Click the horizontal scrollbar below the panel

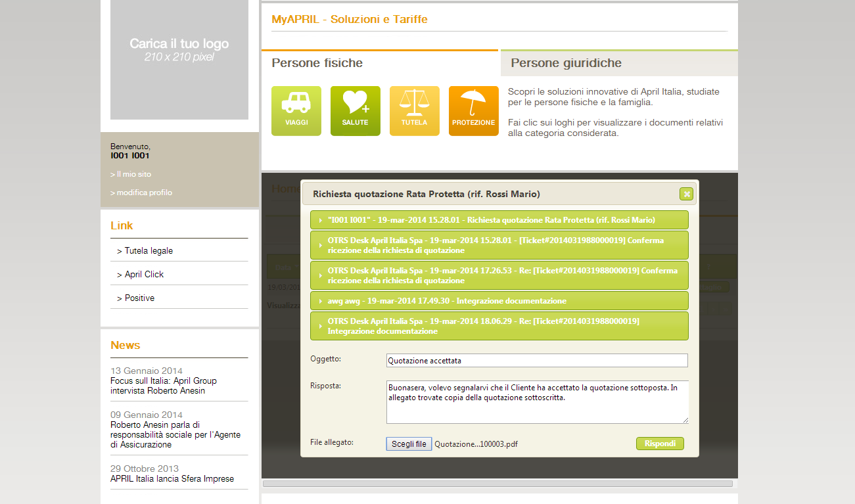point(497,484)
